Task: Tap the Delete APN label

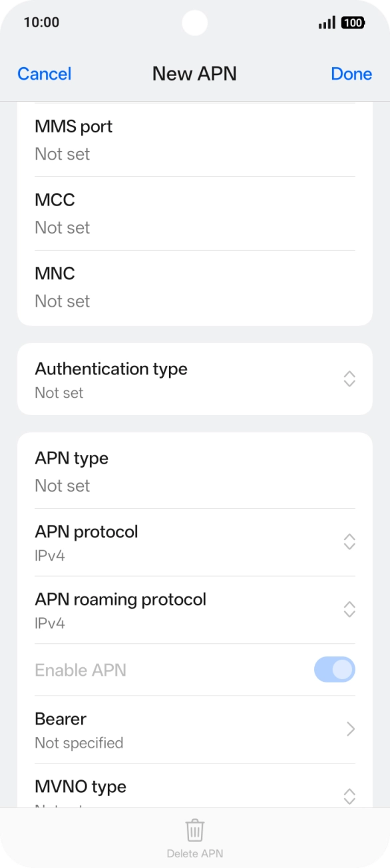Action: [x=194, y=853]
